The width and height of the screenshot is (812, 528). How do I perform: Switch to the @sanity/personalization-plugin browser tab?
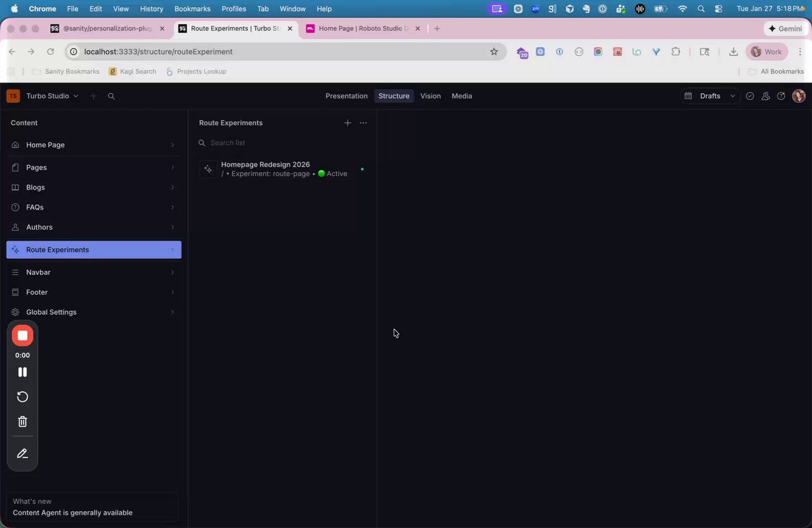[x=107, y=29]
